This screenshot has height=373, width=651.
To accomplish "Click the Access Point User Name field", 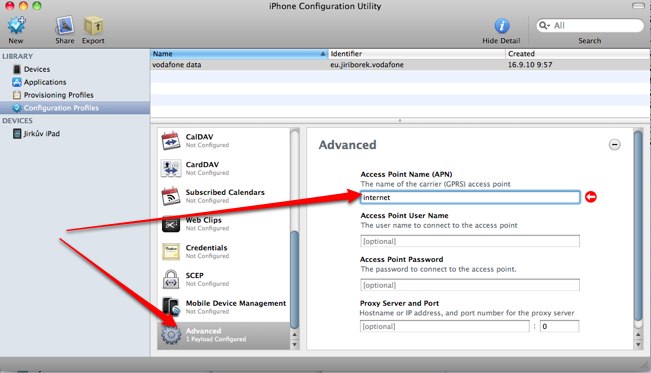I will tap(470, 241).
